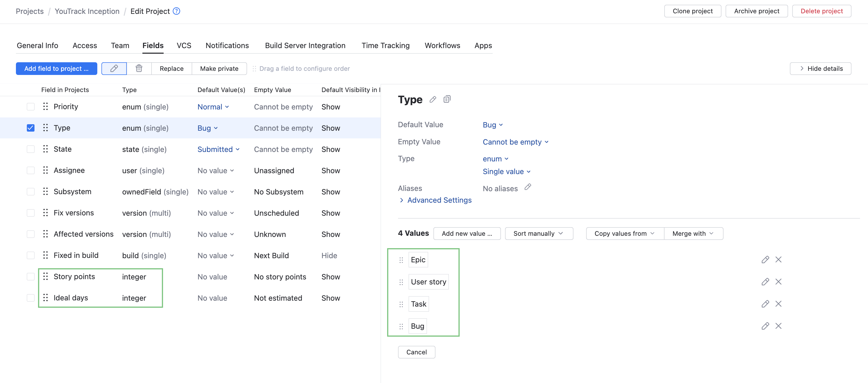868x383 pixels.
Task: Click the trash delete icon in the toolbar
Action: [x=139, y=68]
